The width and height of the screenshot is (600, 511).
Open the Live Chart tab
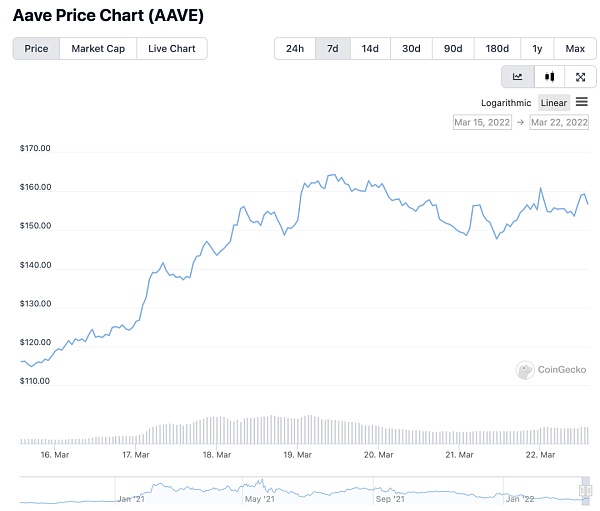click(172, 48)
